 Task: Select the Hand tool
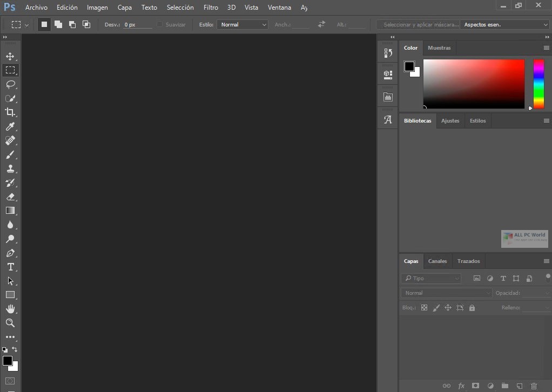tap(10, 309)
